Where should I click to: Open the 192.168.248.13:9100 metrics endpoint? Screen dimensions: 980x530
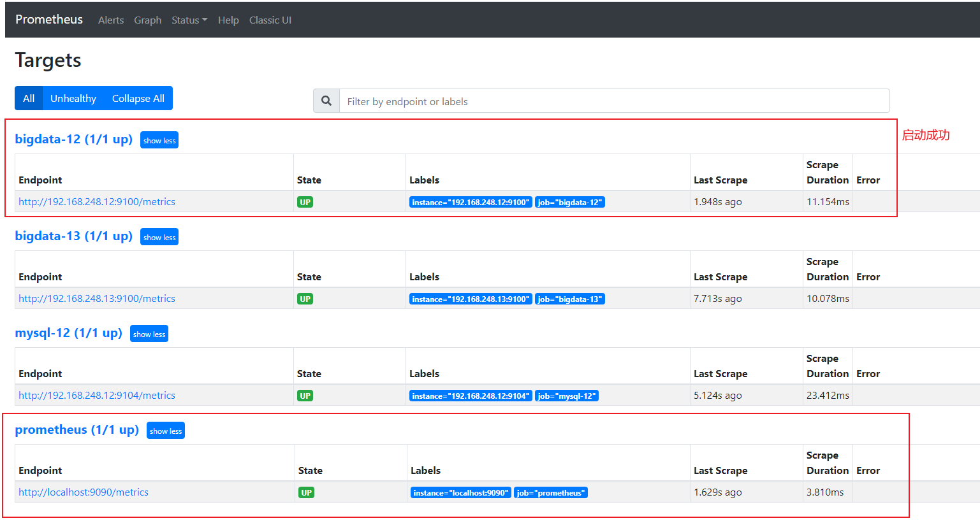pos(97,298)
